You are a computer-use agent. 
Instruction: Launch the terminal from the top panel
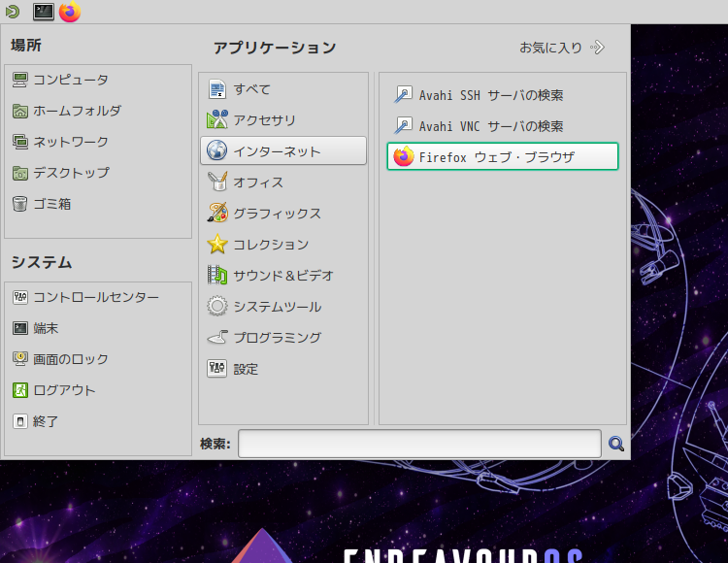coord(43,11)
